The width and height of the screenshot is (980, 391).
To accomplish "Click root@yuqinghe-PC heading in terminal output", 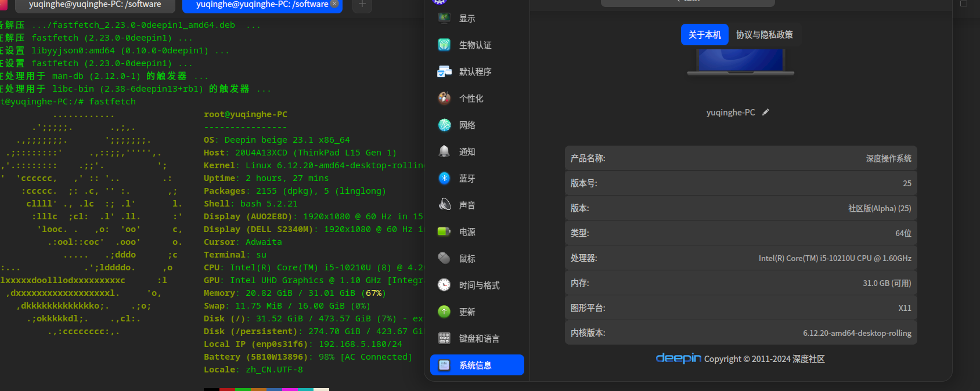I will [246, 114].
